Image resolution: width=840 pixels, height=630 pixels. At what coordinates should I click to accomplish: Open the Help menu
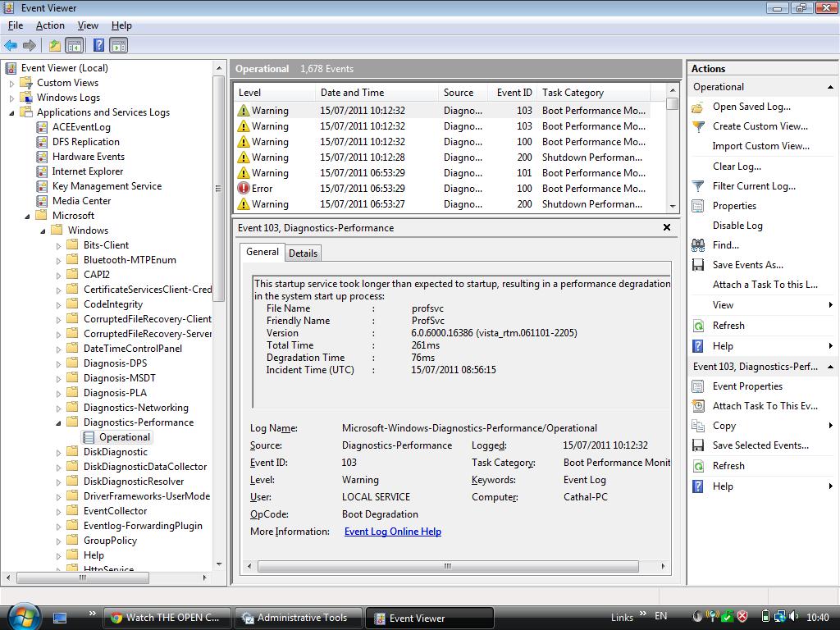121,25
